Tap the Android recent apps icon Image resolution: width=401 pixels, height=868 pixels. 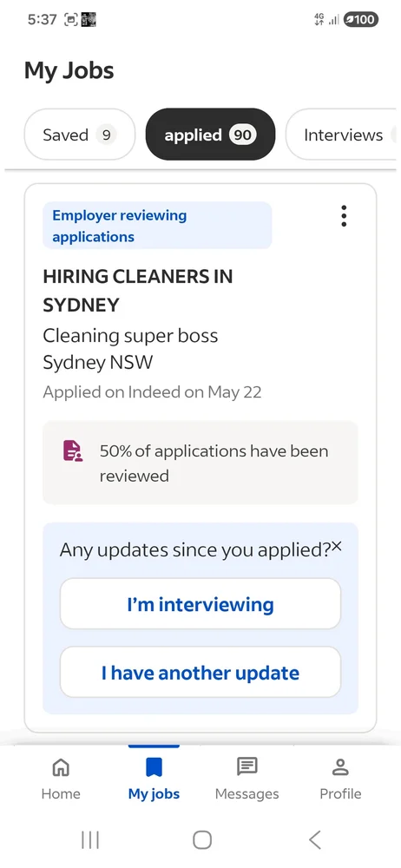coord(90,839)
